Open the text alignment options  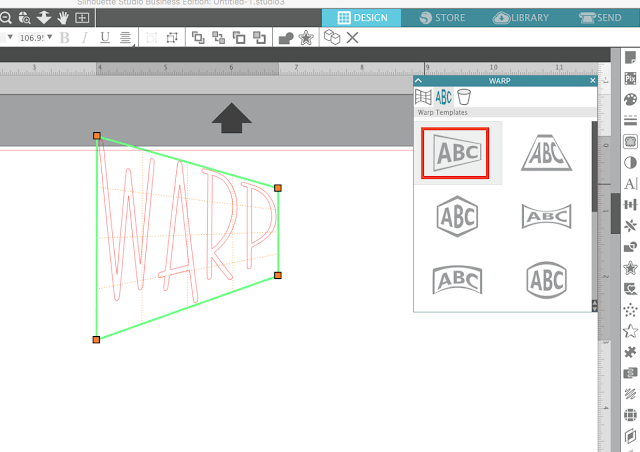click(126, 38)
